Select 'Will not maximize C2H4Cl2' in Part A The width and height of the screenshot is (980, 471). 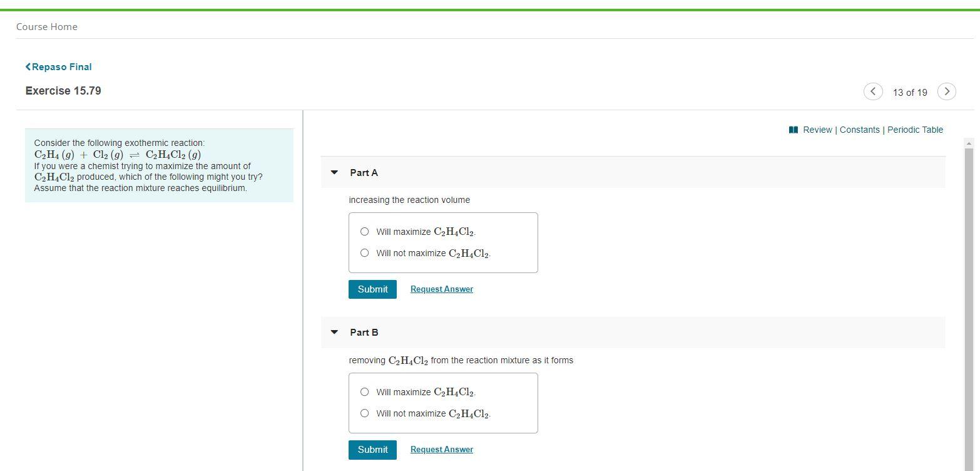coord(364,252)
